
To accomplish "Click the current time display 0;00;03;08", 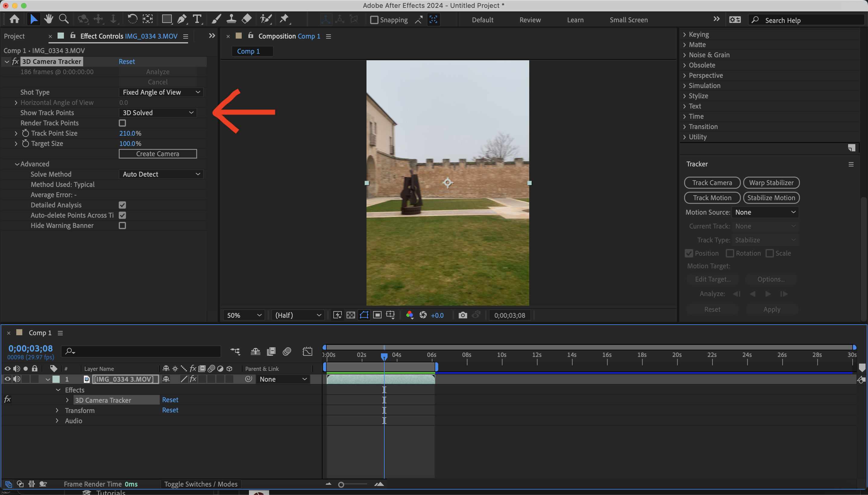I will pos(30,348).
